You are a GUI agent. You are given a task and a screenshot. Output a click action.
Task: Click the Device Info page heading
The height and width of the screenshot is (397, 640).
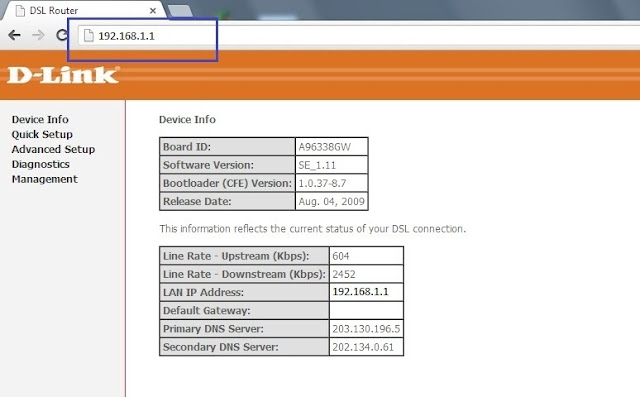tap(187, 120)
